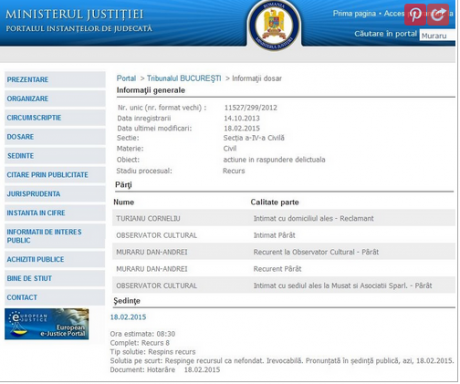This screenshot has width=460, height=384.
Task: Open the 18.02.2015 hearing date link
Action: [128, 317]
